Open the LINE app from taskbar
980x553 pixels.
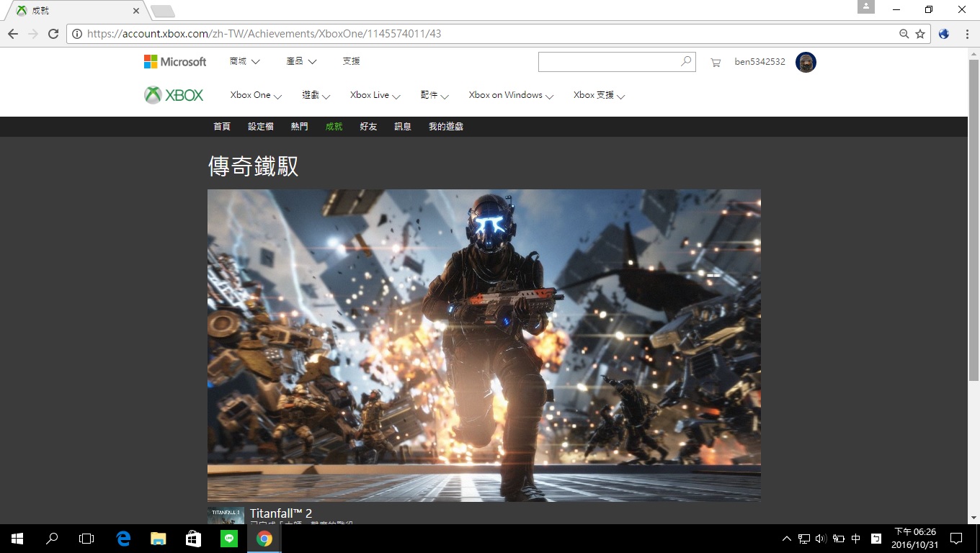[228, 539]
